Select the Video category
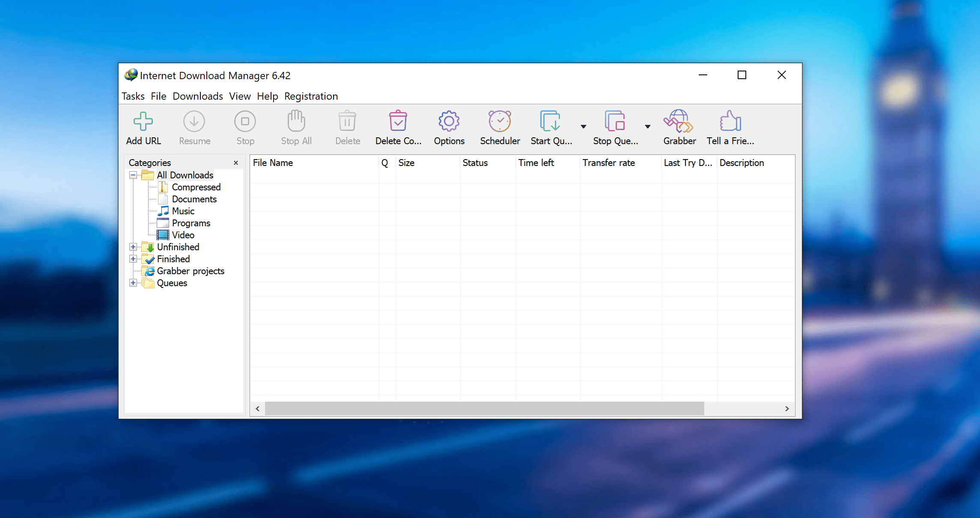Viewport: 980px width, 518px height. coord(183,235)
